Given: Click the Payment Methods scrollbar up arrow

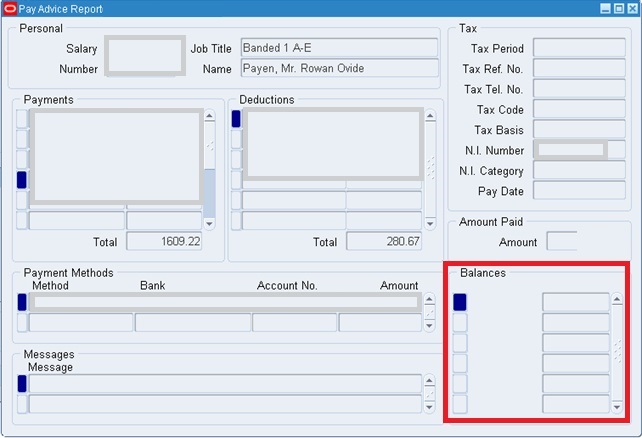Looking at the screenshot, I should click(429, 299).
